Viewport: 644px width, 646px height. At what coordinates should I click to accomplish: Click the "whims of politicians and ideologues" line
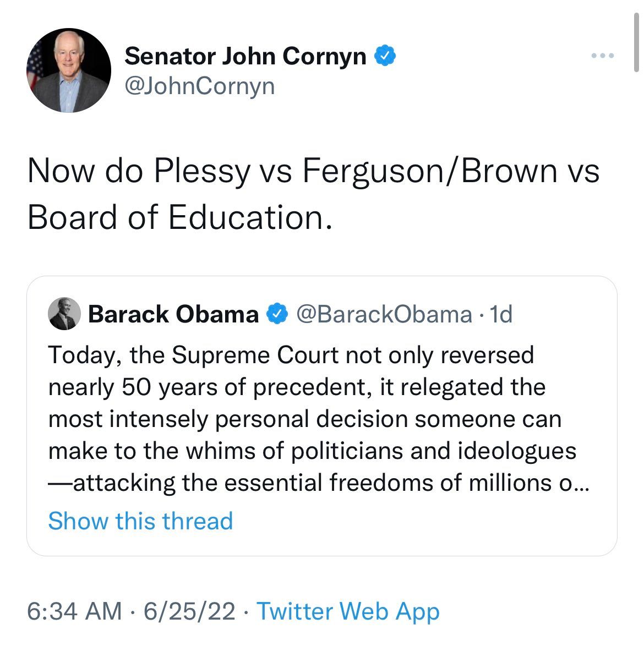pos(312,451)
